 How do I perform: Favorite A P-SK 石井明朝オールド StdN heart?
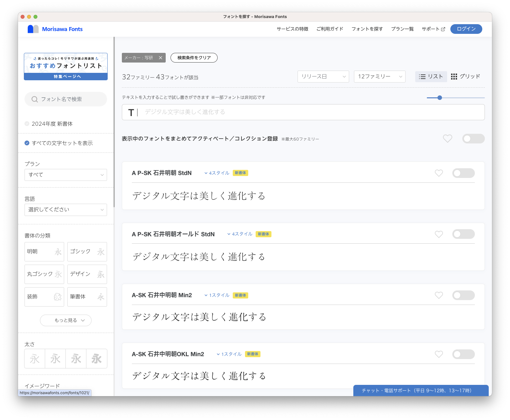(x=439, y=234)
